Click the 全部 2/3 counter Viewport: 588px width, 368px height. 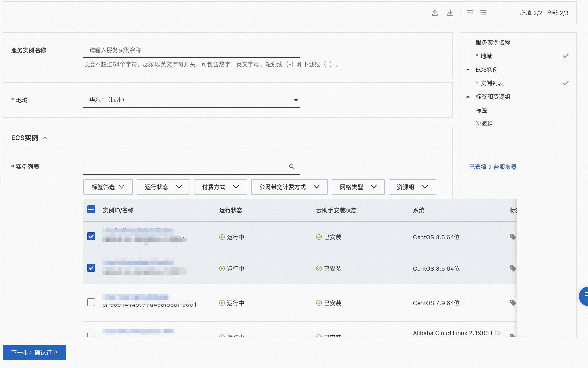(x=557, y=13)
